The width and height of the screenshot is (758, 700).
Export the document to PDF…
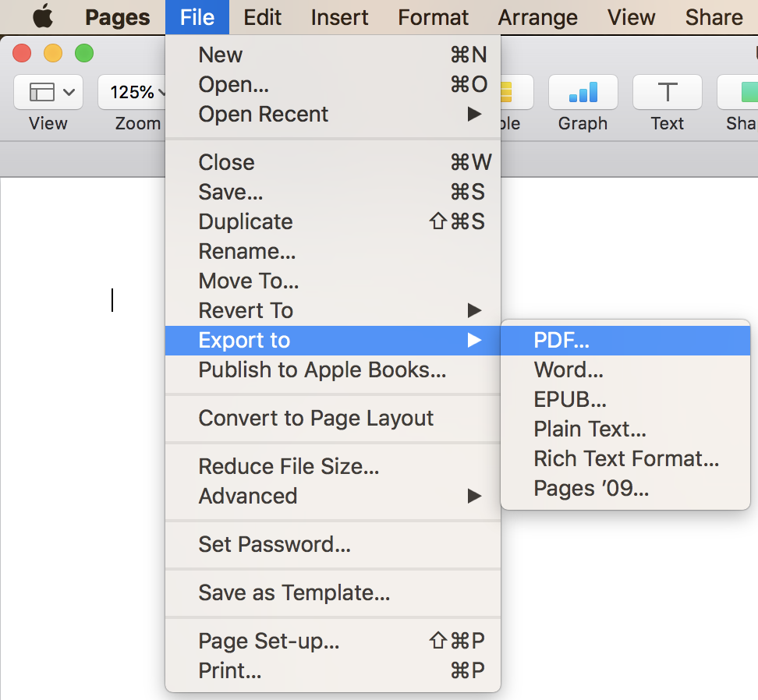click(625, 341)
